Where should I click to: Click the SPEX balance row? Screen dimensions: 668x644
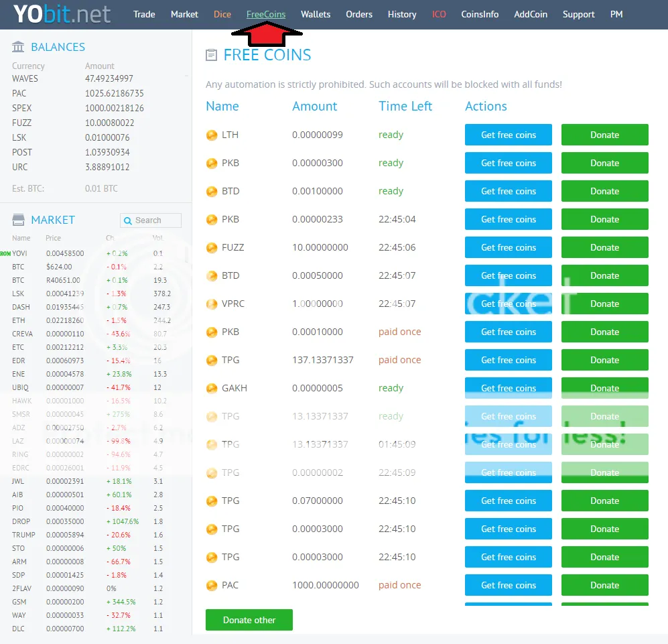pos(78,108)
